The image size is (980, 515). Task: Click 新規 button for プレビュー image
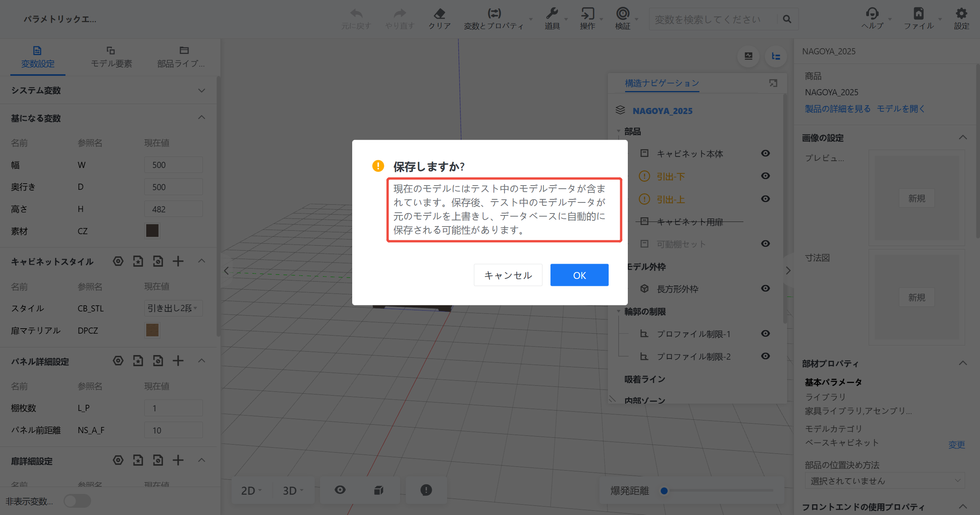(916, 198)
